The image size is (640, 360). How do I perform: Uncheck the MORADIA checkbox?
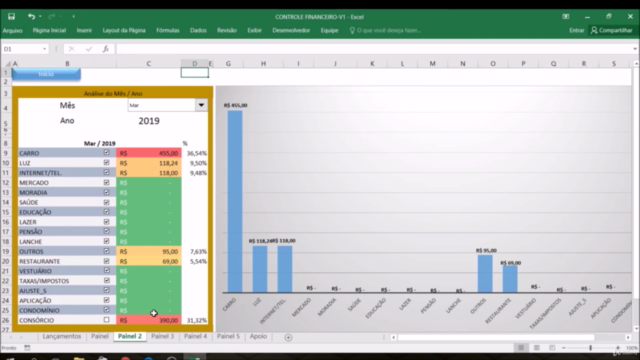[x=107, y=192]
